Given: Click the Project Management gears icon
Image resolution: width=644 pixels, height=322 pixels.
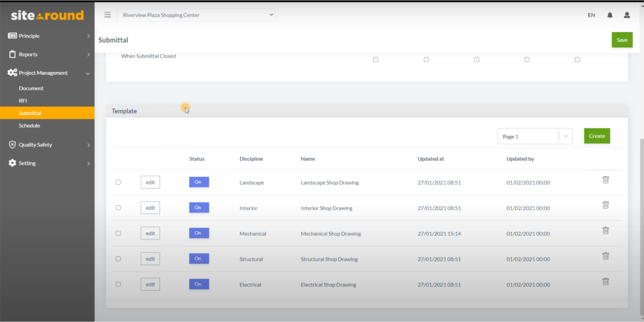Looking at the screenshot, I should [x=12, y=73].
